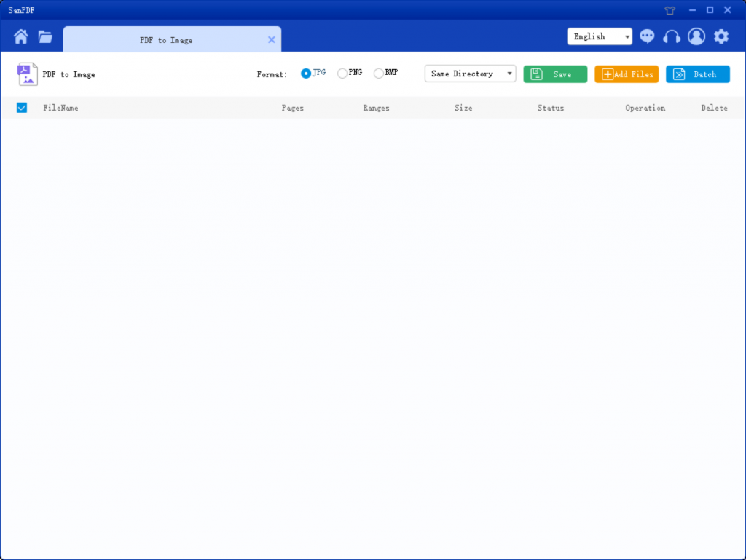Open the settings gear icon
The width and height of the screenshot is (746, 560).
click(721, 36)
